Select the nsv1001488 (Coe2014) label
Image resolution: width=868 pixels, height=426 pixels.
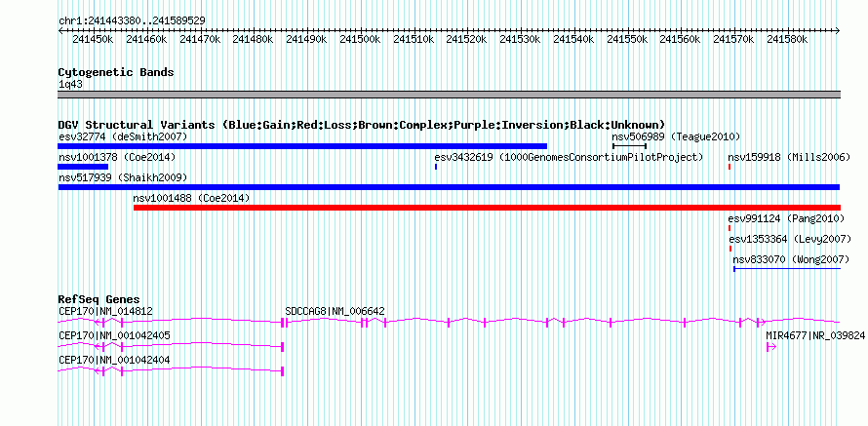[x=191, y=198]
